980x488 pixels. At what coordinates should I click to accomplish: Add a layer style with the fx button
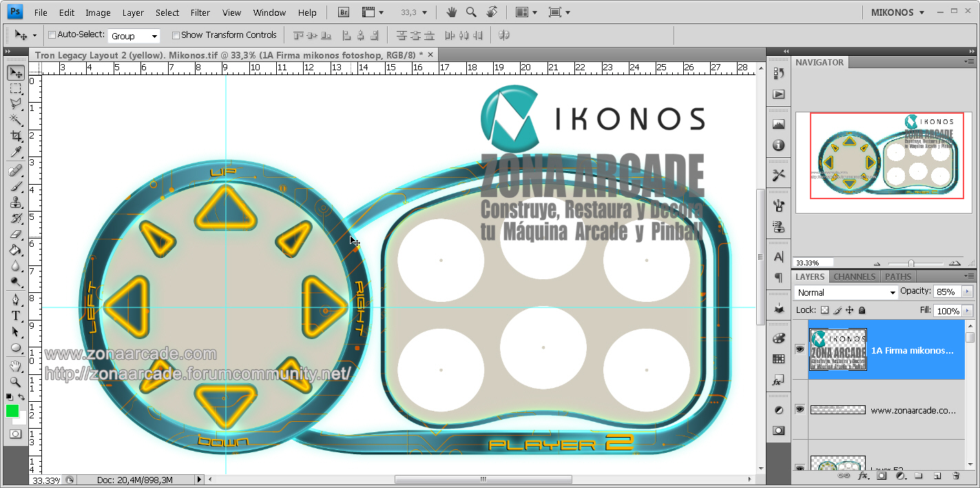[x=862, y=476]
